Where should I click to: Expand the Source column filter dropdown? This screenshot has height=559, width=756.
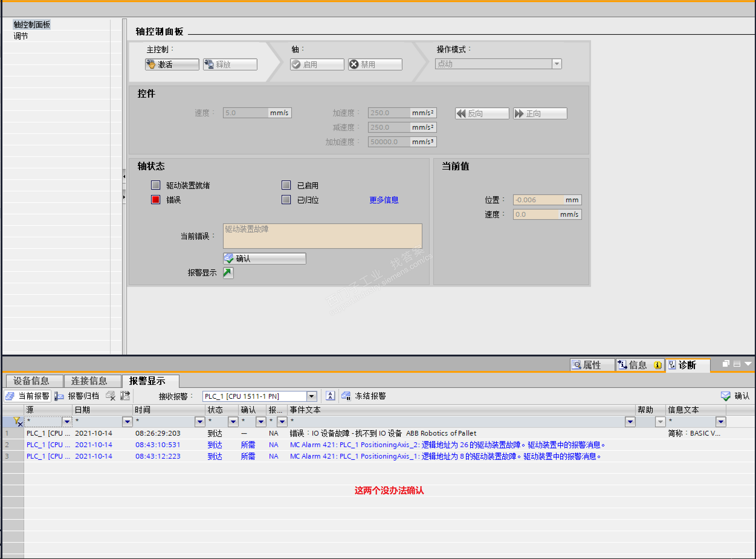tap(67, 422)
